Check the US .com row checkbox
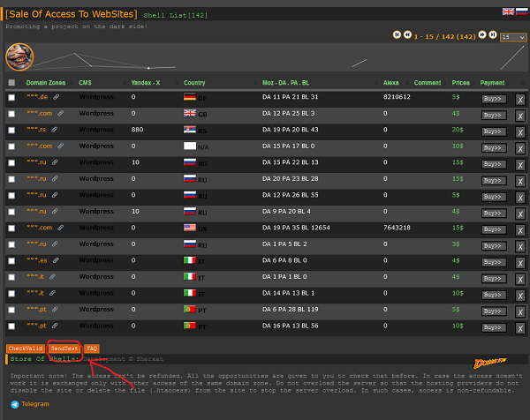 tap(11, 229)
